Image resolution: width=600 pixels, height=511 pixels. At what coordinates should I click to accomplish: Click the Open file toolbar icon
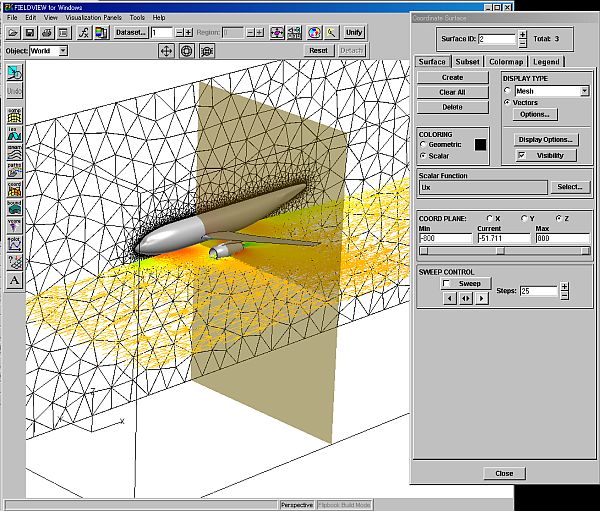14,33
